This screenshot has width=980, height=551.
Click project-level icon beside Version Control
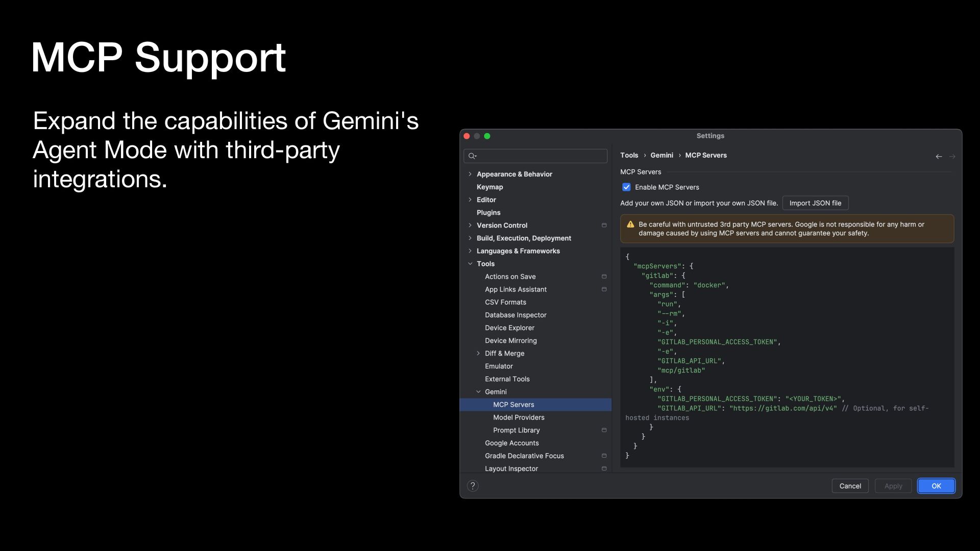(x=604, y=226)
